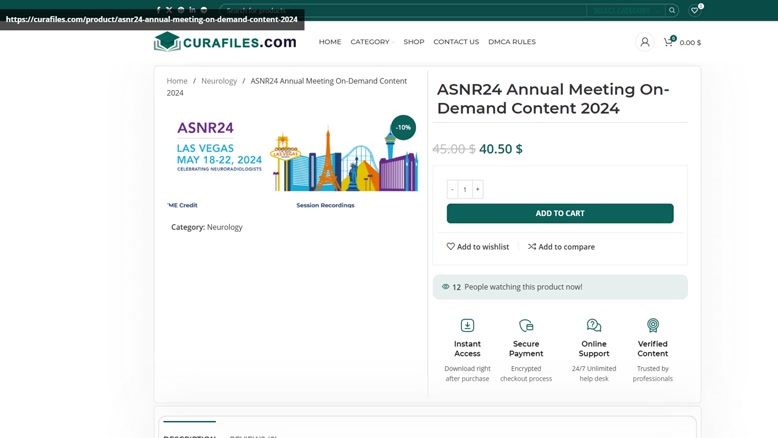Open the Shop menu item

(414, 42)
